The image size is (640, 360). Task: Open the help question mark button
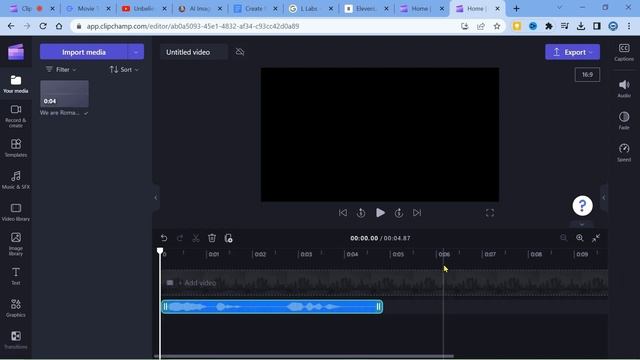pyautogui.click(x=582, y=206)
